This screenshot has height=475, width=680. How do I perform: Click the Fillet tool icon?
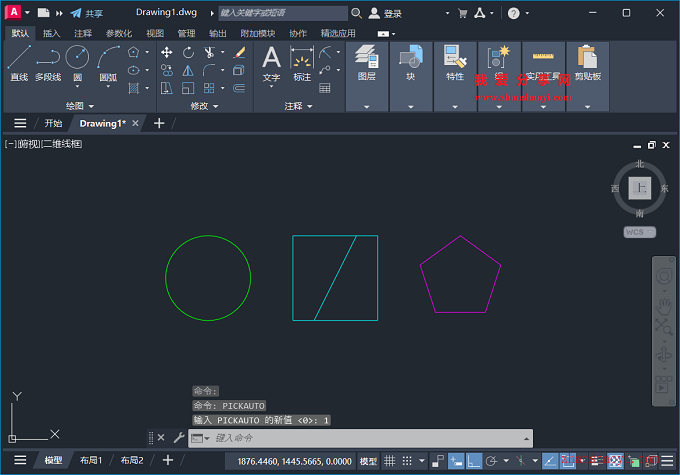209,70
